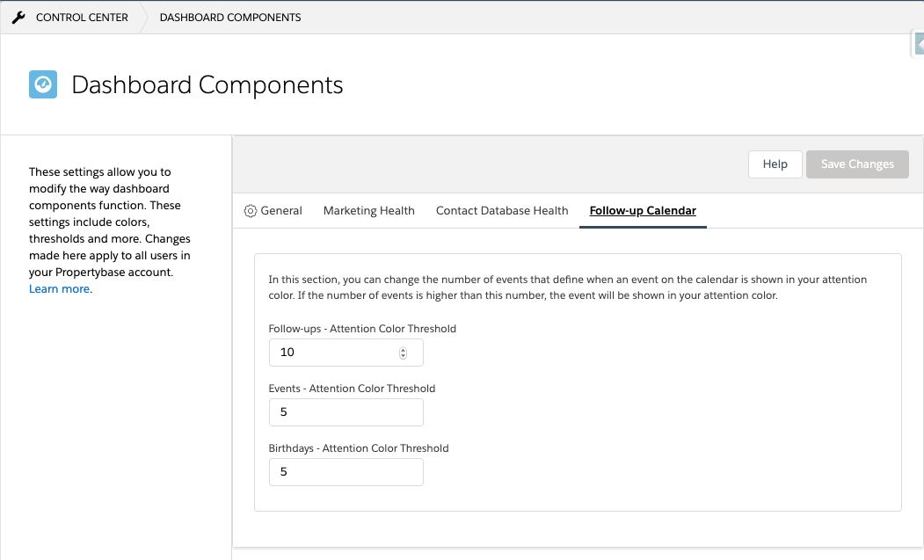Click the Follow-ups threshold value showing 10
Image resolution: width=924 pixels, height=560 pixels.
(286, 352)
